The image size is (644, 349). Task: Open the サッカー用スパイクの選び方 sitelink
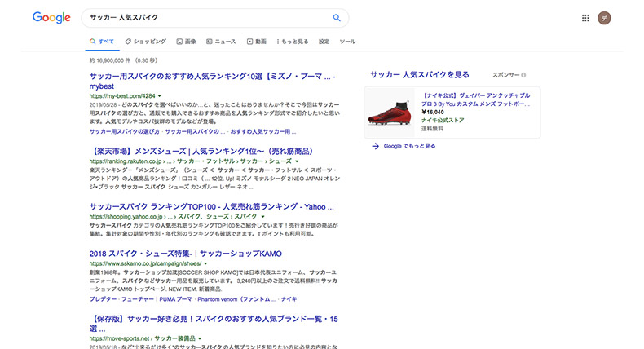[125, 131]
